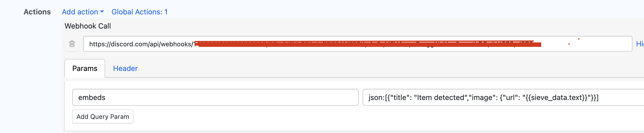The width and height of the screenshot is (644, 133).
Task: Click the caret arrow beside Add action
Action: 102,12
